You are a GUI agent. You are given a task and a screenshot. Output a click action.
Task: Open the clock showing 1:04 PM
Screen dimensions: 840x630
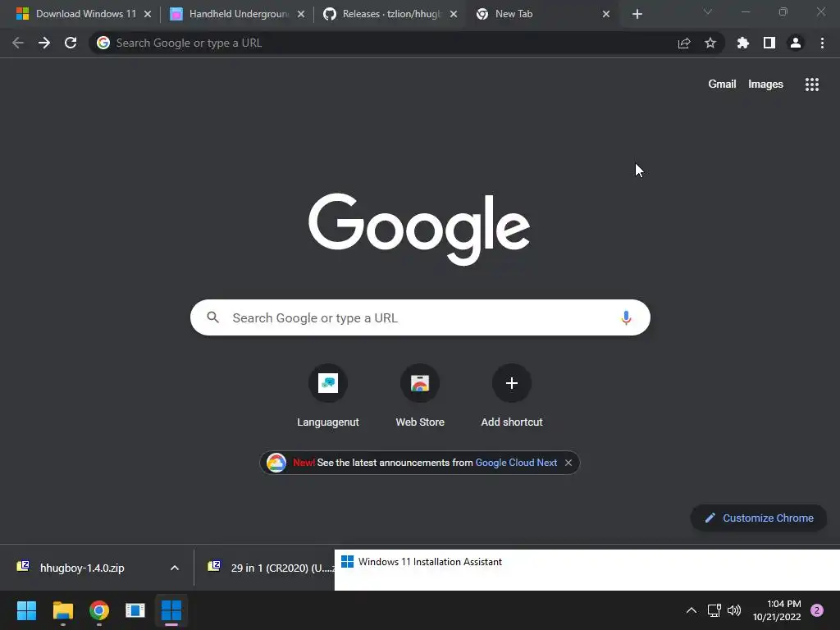click(x=776, y=610)
